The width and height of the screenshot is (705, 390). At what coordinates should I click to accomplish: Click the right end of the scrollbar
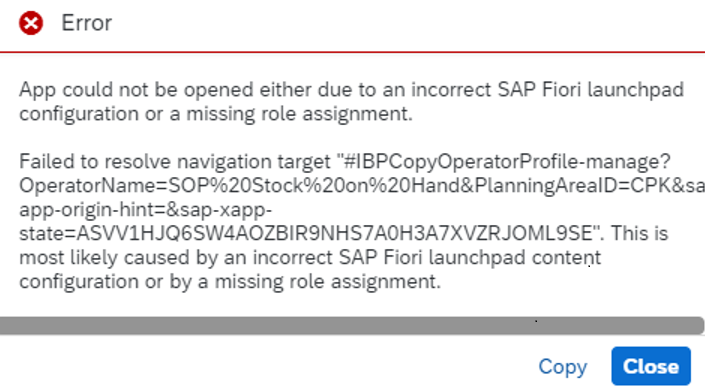(x=695, y=325)
